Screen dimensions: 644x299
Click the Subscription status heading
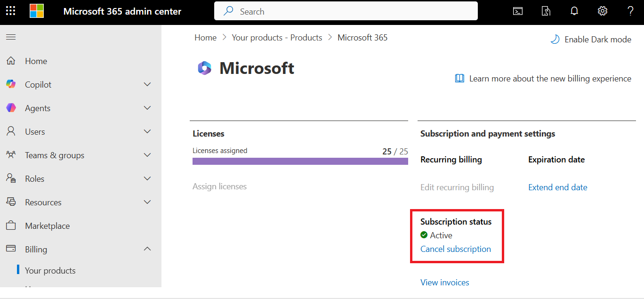click(x=456, y=222)
